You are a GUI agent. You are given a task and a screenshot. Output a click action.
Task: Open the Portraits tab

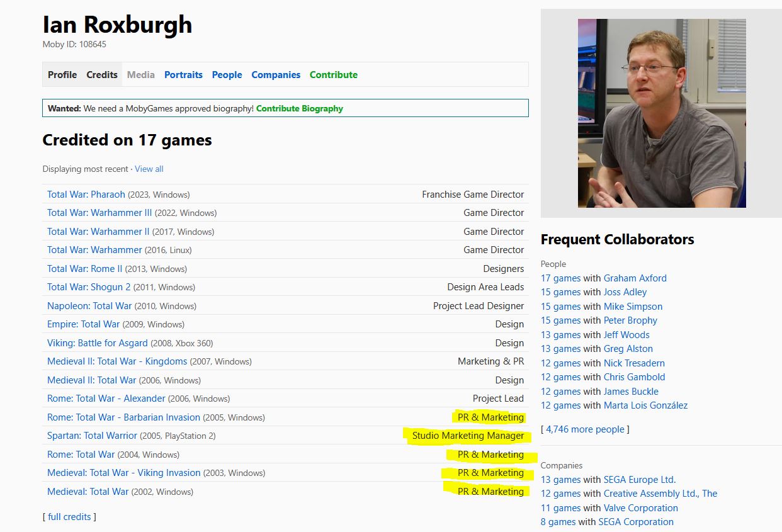point(183,74)
